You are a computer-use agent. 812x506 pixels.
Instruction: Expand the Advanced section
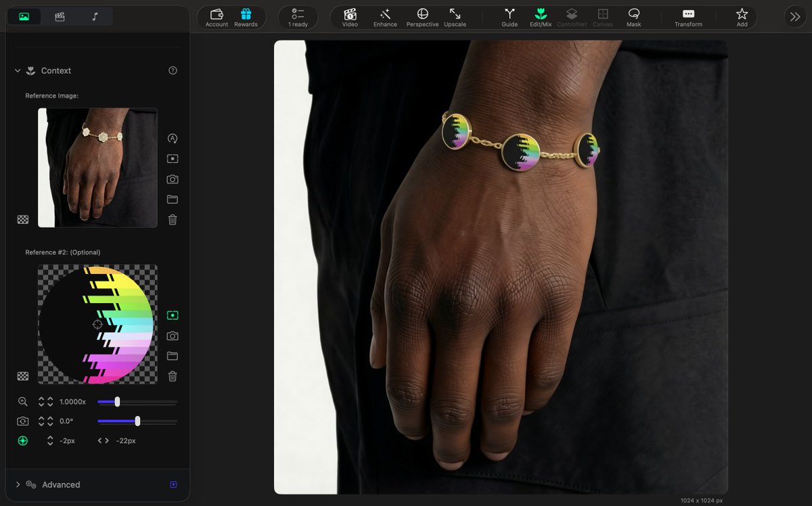(18, 484)
